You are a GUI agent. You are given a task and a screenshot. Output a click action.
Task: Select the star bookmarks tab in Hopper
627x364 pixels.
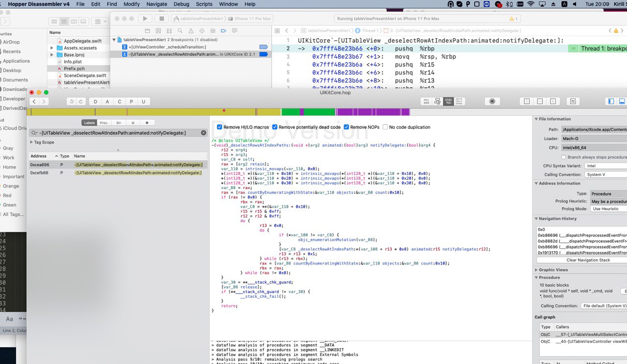(x=133, y=122)
